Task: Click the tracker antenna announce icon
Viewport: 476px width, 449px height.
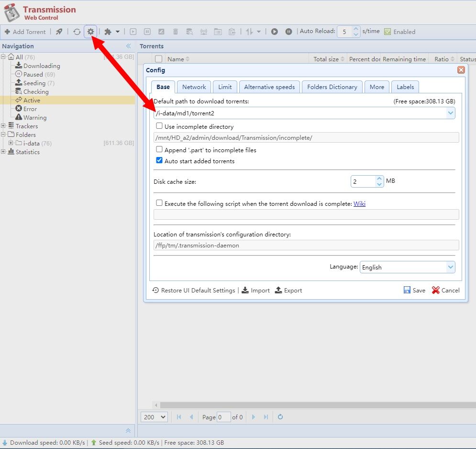Action: [204, 32]
